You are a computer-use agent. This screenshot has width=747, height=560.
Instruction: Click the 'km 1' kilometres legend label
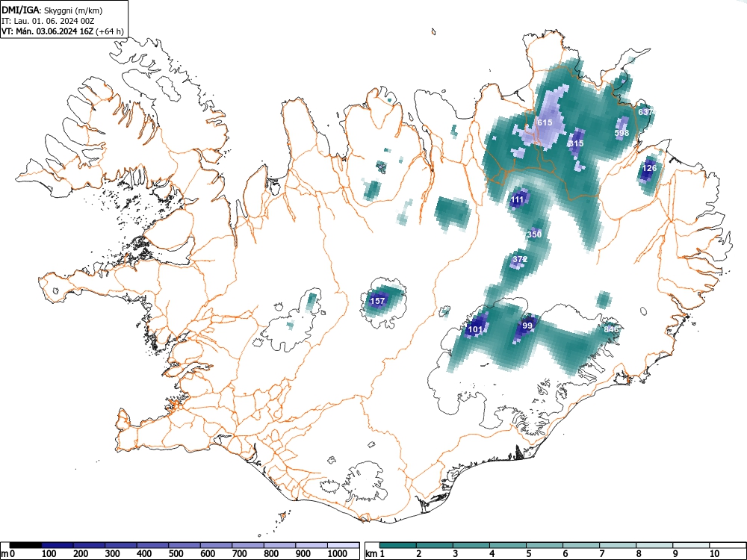coord(375,553)
